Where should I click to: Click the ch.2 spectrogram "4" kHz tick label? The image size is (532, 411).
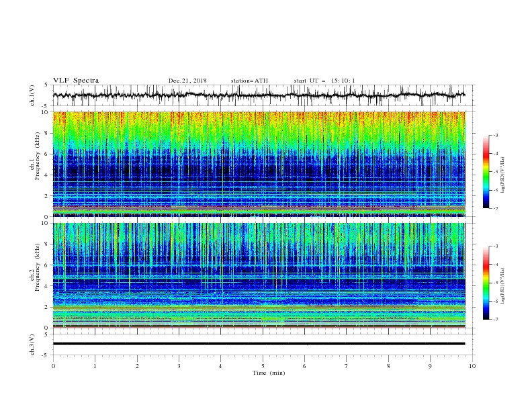click(x=48, y=286)
